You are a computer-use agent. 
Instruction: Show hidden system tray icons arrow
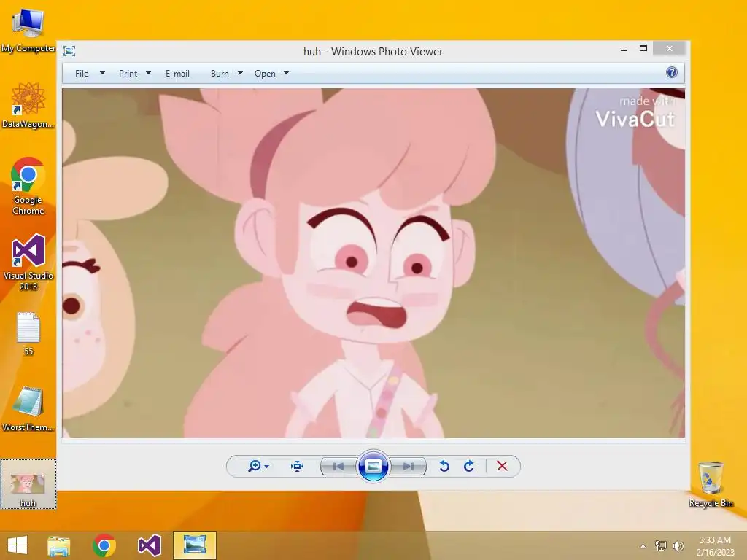pyautogui.click(x=643, y=546)
